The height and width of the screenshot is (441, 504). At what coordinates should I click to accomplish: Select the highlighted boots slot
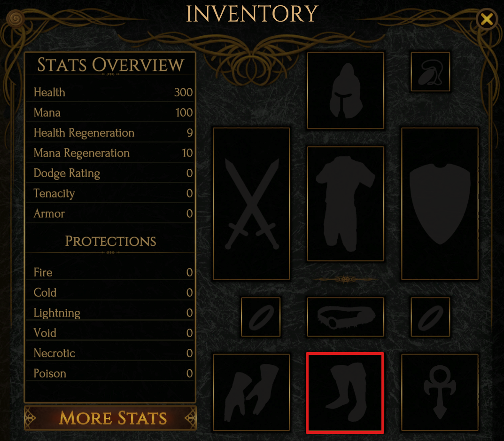(345, 393)
